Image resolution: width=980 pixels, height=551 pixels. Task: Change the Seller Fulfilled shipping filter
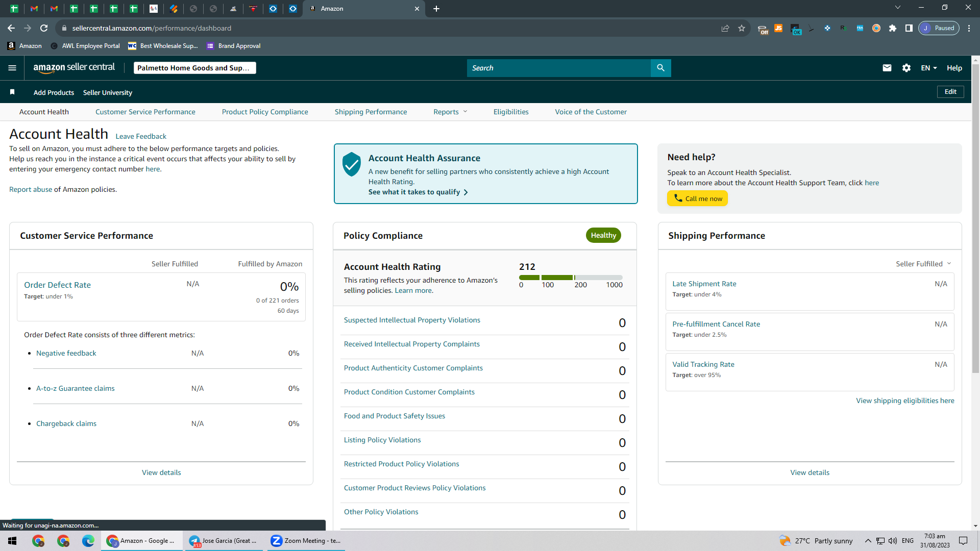point(923,264)
